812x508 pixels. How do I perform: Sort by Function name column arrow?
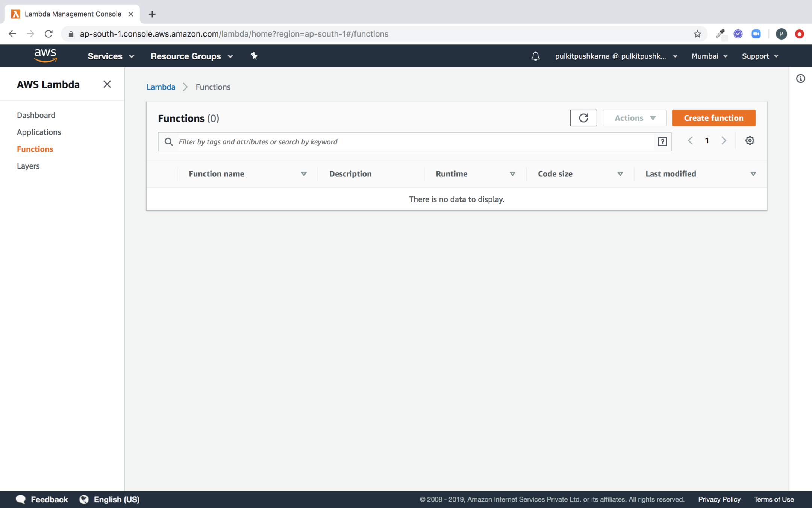click(x=304, y=174)
